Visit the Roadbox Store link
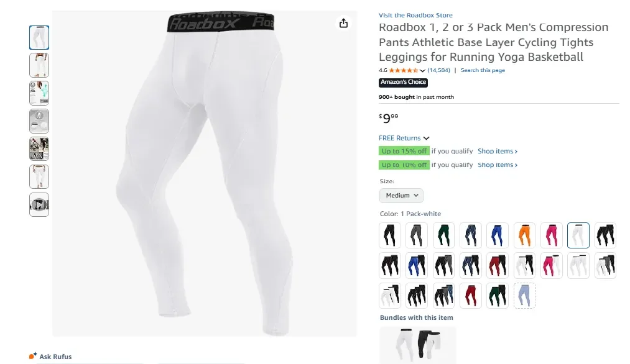Viewport: 630px width, 364px height. coord(415,16)
